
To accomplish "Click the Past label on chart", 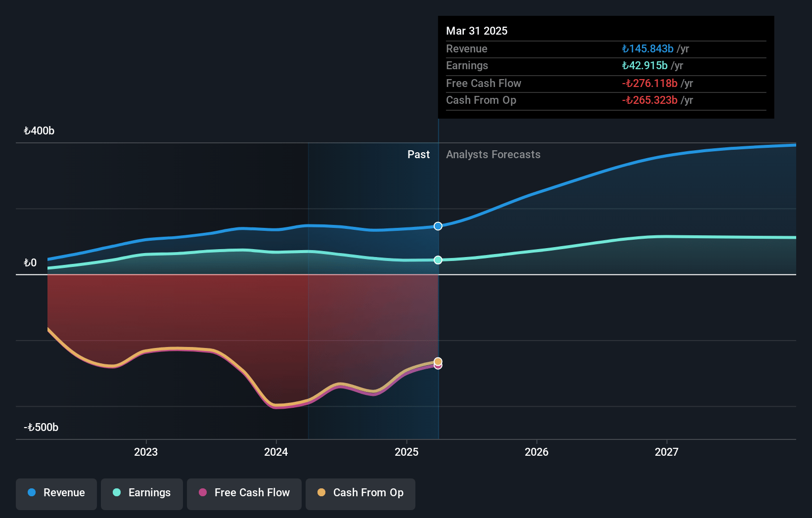I will coord(418,155).
